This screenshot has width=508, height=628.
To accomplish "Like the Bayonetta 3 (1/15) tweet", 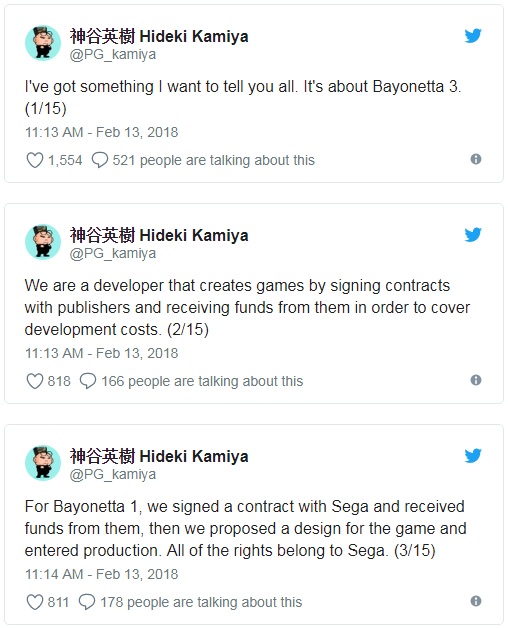I will (34, 160).
